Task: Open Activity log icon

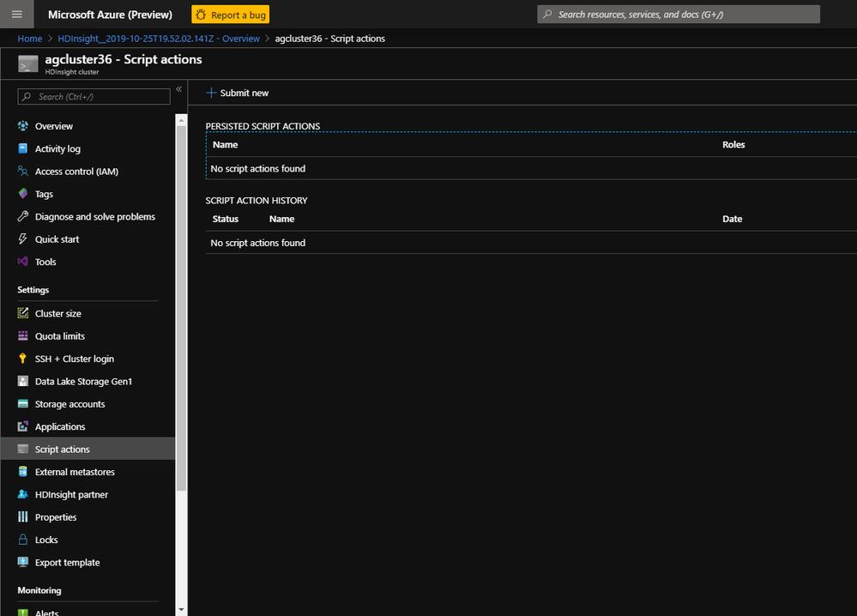Action: (23, 148)
